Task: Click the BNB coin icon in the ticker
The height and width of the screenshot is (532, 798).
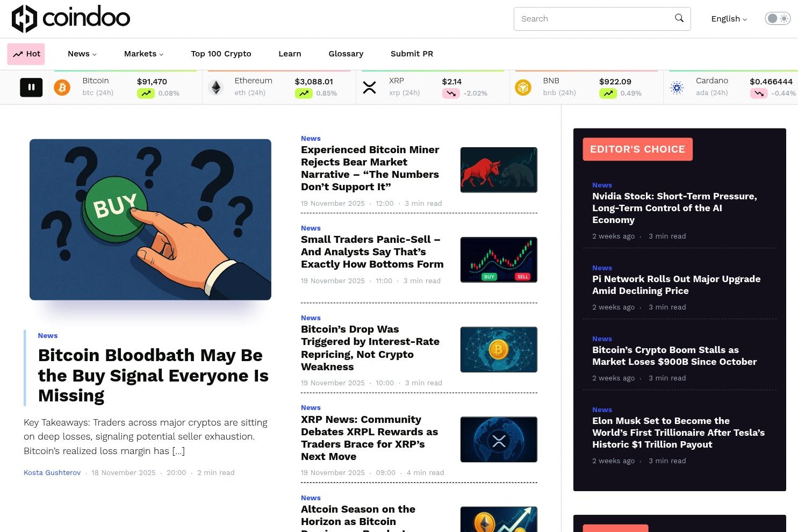Action: tap(523, 87)
